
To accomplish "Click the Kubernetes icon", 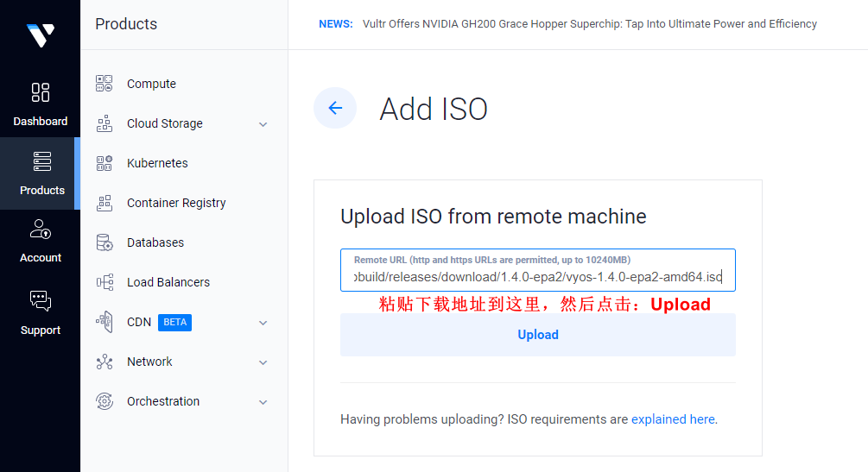I will pos(104,163).
